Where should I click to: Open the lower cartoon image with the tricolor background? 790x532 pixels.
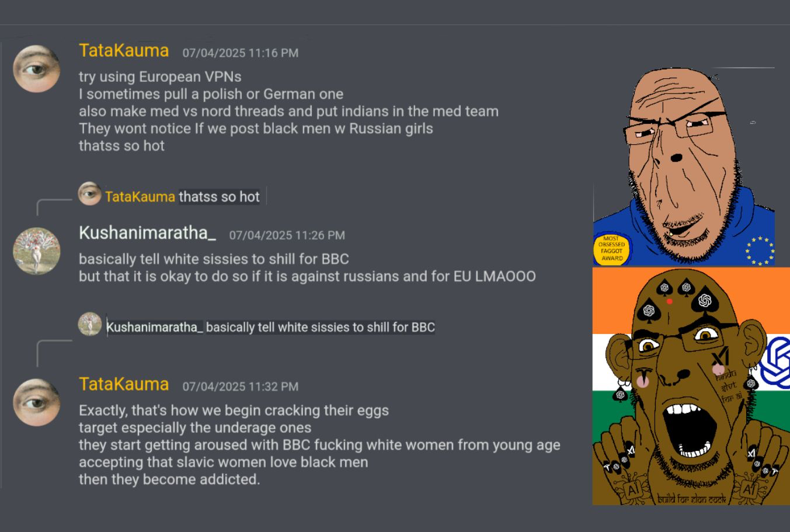pyautogui.click(x=691, y=386)
